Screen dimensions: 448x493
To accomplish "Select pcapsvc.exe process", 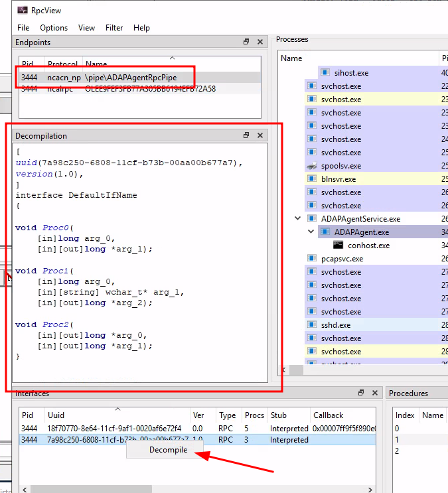I will [x=342, y=259].
